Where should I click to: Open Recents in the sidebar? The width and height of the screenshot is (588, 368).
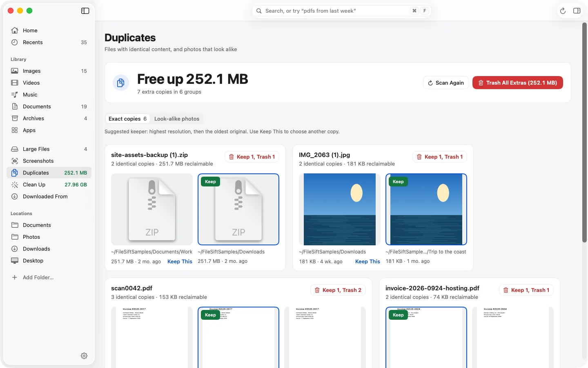pos(49,42)
